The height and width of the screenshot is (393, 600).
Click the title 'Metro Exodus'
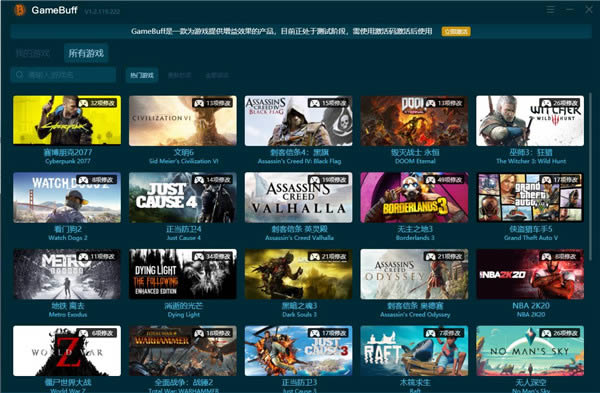pos(68,315)
